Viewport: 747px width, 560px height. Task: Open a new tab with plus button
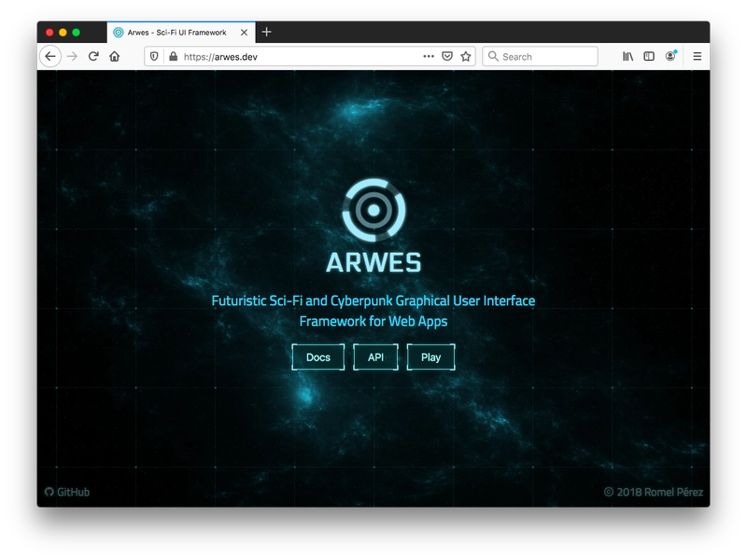pyautogui.click(x=267, y=32)
